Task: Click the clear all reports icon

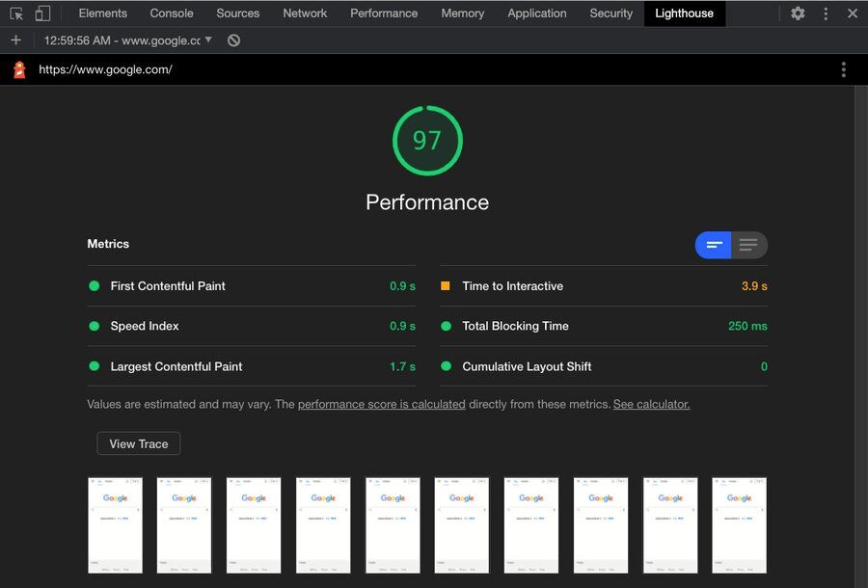Action: [233, 40]
